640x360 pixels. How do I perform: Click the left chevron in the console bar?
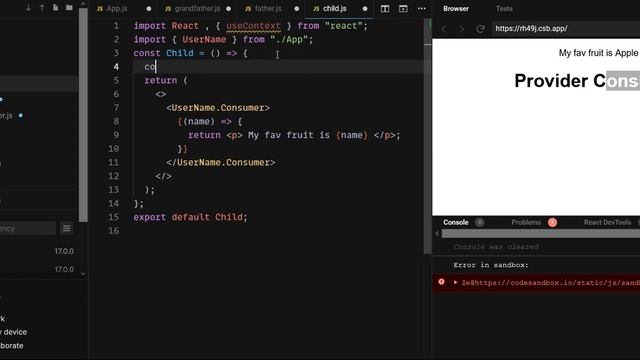[437, 233]
